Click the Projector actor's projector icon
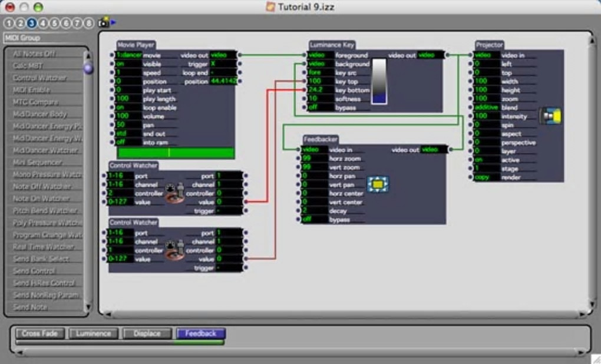601x364 pixels. coord(551,116)
